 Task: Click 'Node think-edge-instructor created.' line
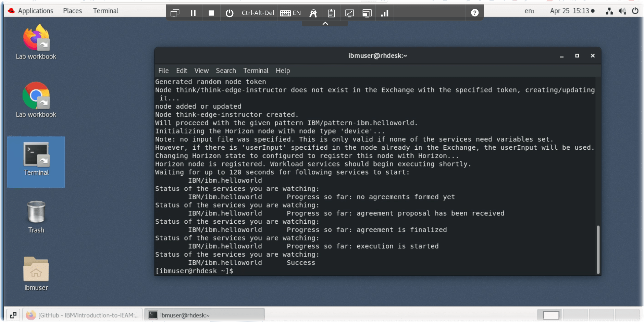pos(227,115)
